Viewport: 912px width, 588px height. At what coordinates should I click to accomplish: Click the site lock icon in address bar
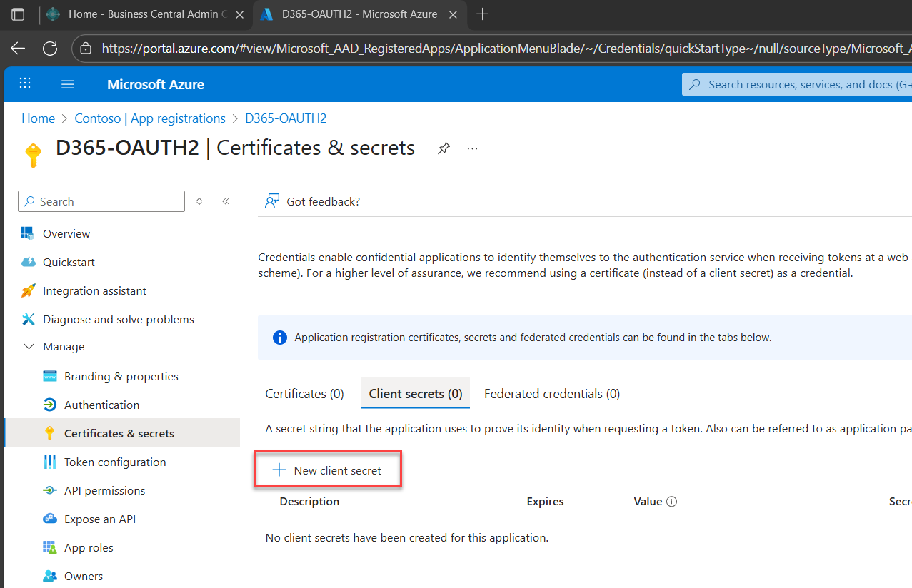pyautogui.click(x=86, y=49)
